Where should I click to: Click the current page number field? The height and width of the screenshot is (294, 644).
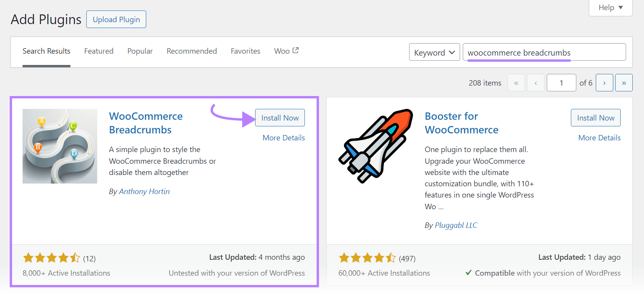[x=561, y=83]
